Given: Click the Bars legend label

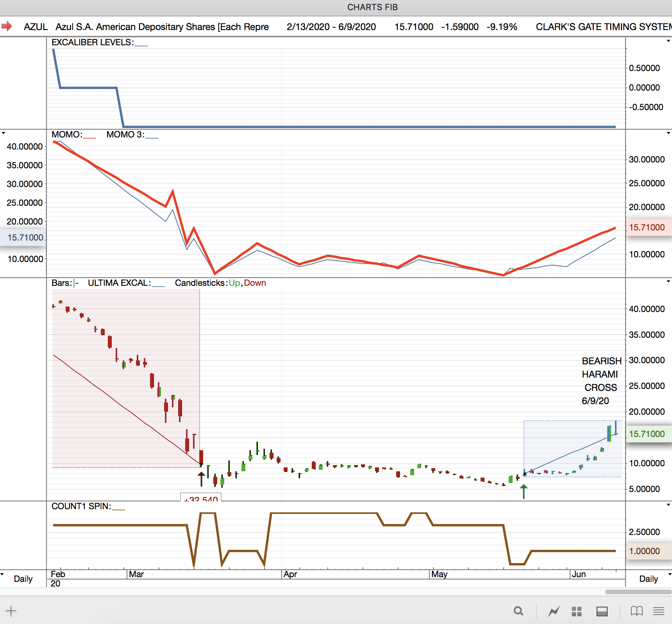Looking at the screenshot, I should [62, 283].
